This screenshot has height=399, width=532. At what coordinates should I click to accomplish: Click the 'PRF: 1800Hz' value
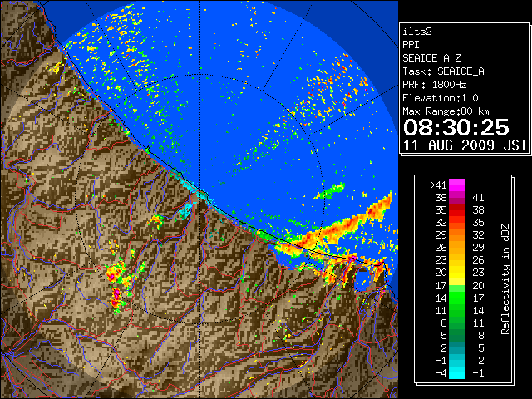coord(435,85)
